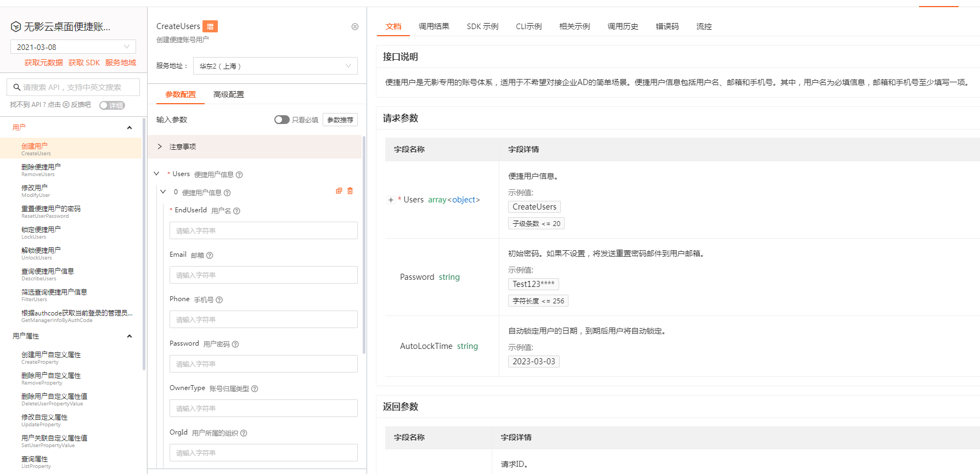Open the 流控 tab
Image resolution: width=980 pixels, height=474 pixels.
pos(704,26)
